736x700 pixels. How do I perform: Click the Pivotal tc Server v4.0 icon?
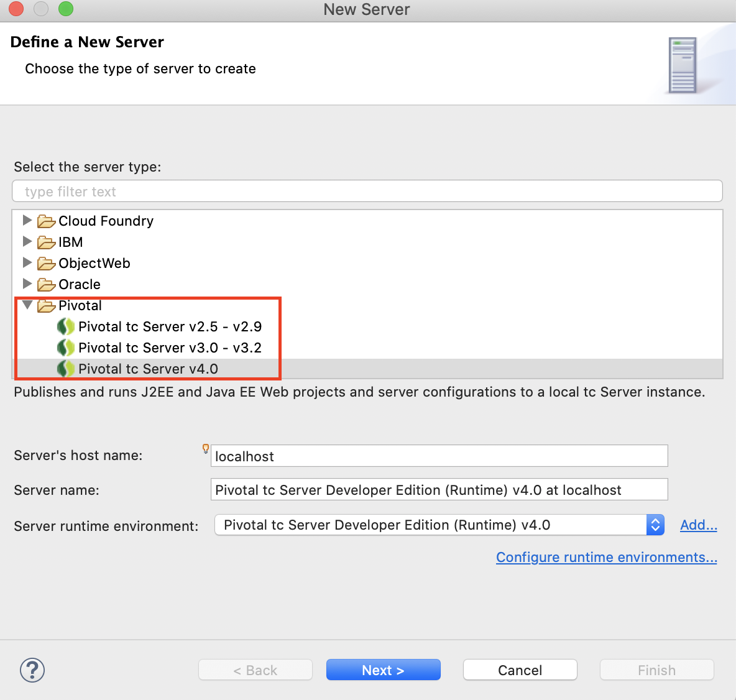tap(66, 369)
